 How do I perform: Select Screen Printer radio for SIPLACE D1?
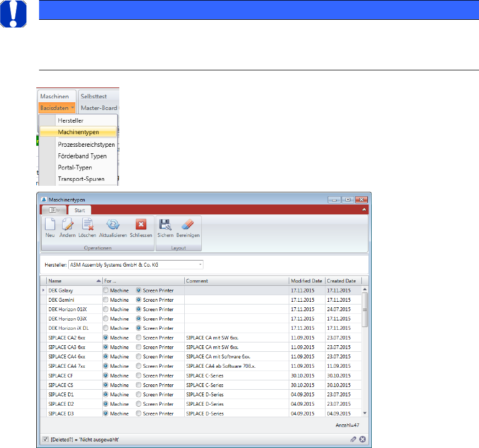[139, 394]
